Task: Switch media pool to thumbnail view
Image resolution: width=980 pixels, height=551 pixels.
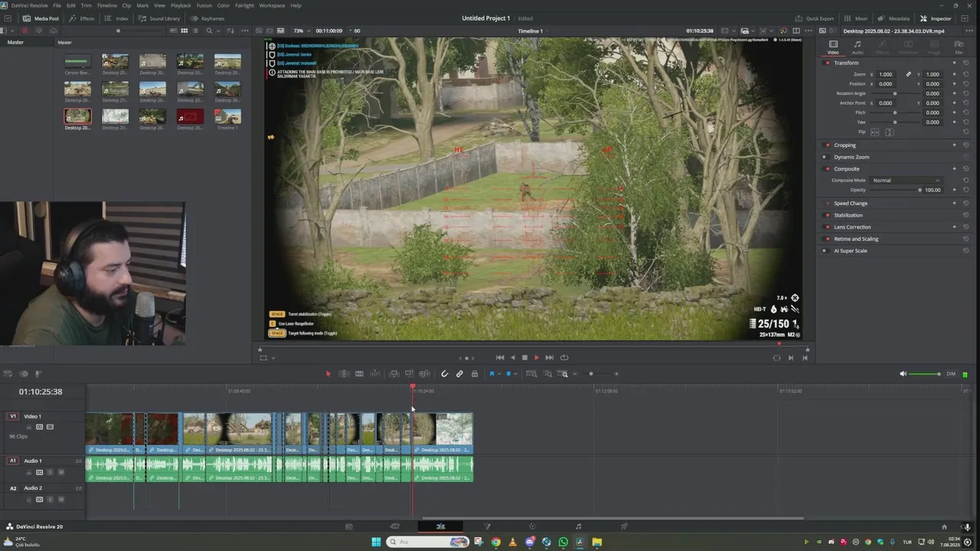Action: (x=185, y=31)
